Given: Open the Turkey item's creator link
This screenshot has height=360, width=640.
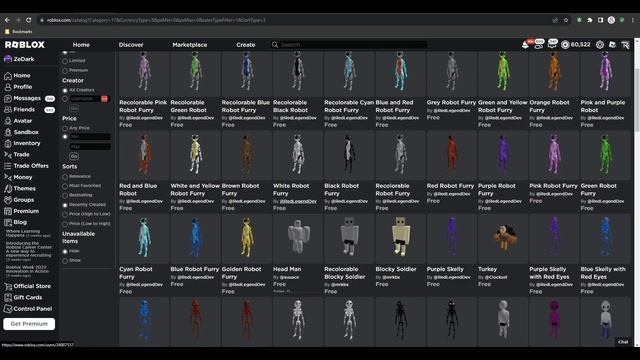Looking at the screenshot, I should click(x=496, y=277).
